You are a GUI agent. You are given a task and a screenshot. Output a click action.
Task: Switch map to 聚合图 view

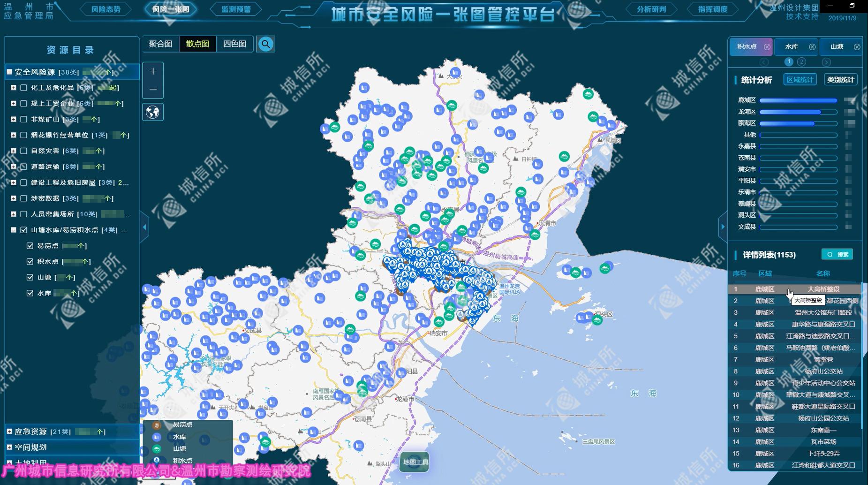pyautogui.click(x=160, y=44)
